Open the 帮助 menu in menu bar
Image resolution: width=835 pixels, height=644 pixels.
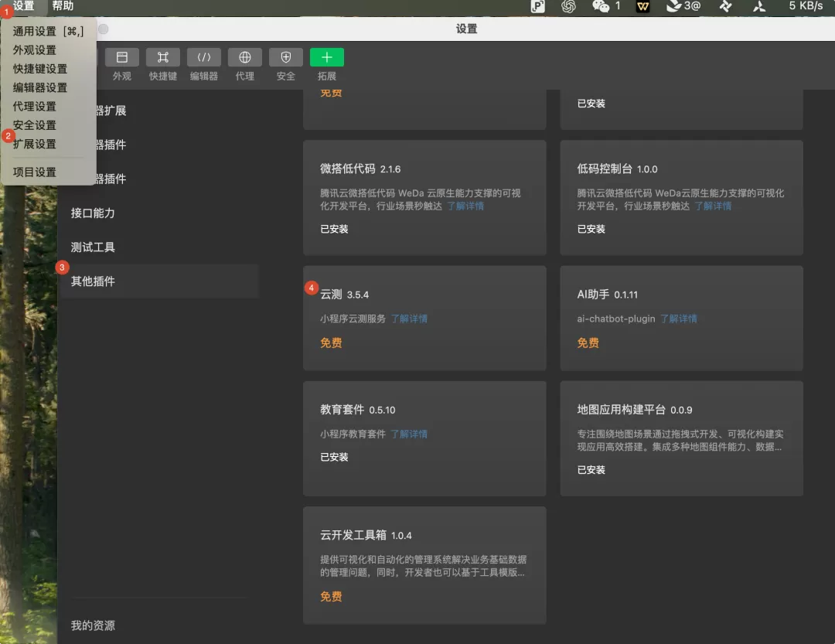(x=63, y=6)
